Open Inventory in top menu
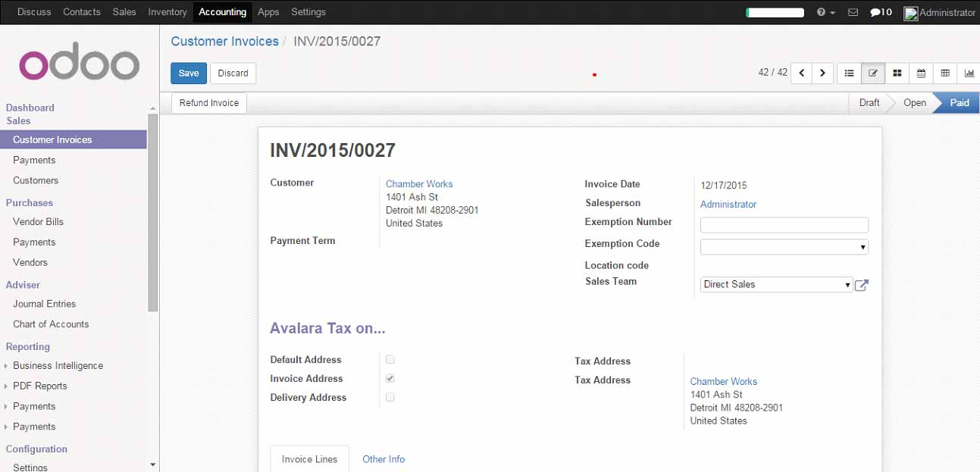The height and width of the screenshot is (472, 980). point(168,12)
